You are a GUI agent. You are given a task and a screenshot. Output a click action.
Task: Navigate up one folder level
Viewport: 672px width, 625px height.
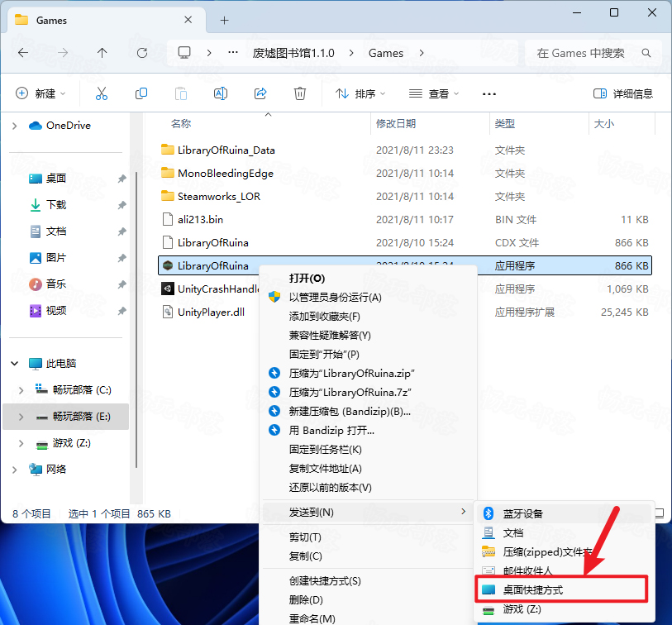(x=102, y=53)
